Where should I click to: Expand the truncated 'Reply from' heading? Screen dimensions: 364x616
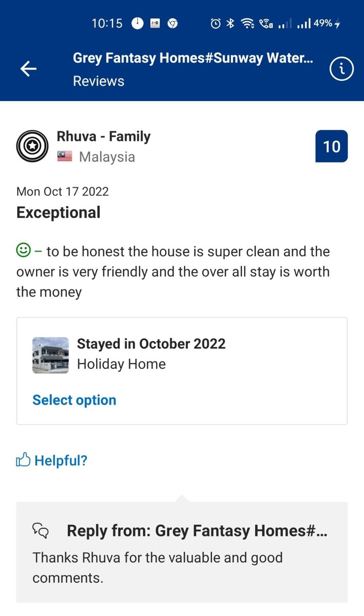[x=197, y=531]
